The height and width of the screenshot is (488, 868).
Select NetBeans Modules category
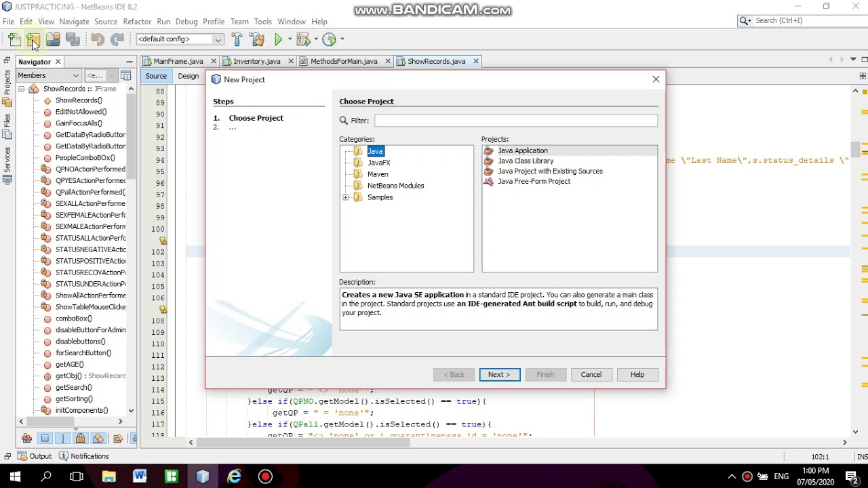(395, 186)
